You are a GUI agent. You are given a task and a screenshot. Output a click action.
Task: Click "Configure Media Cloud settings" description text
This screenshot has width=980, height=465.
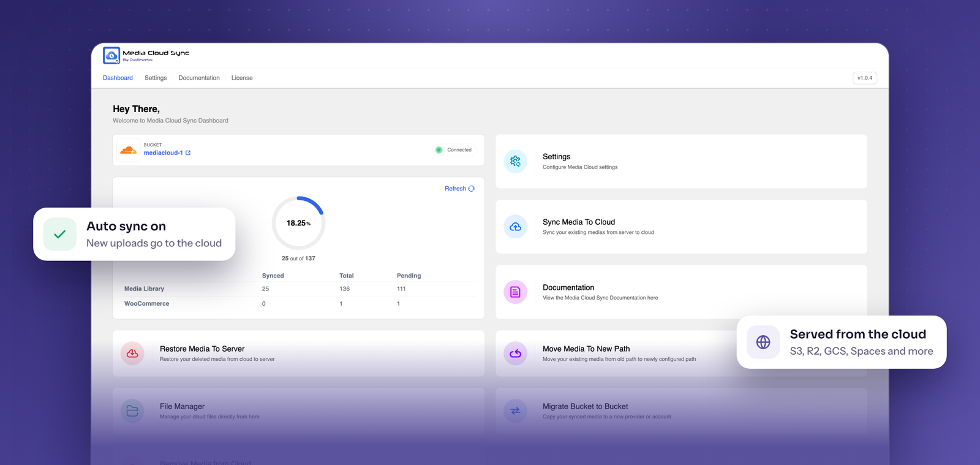point(580,167)
